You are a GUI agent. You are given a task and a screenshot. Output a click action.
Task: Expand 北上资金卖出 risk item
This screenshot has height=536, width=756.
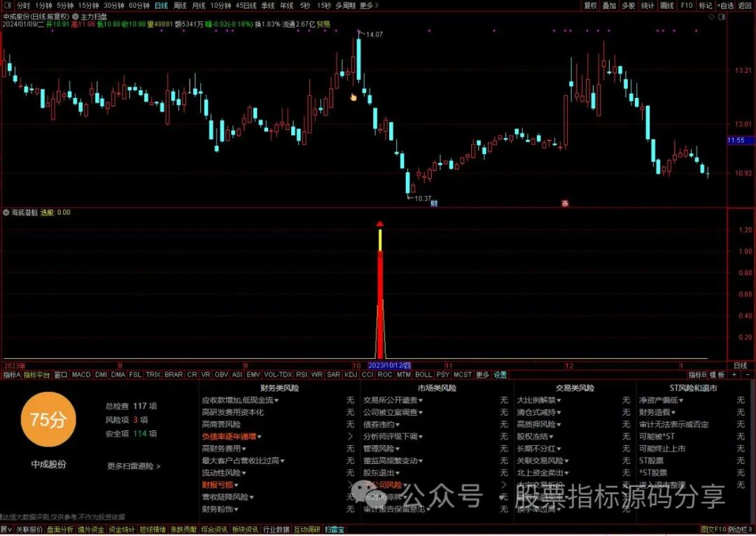click(x=542, y=473)
